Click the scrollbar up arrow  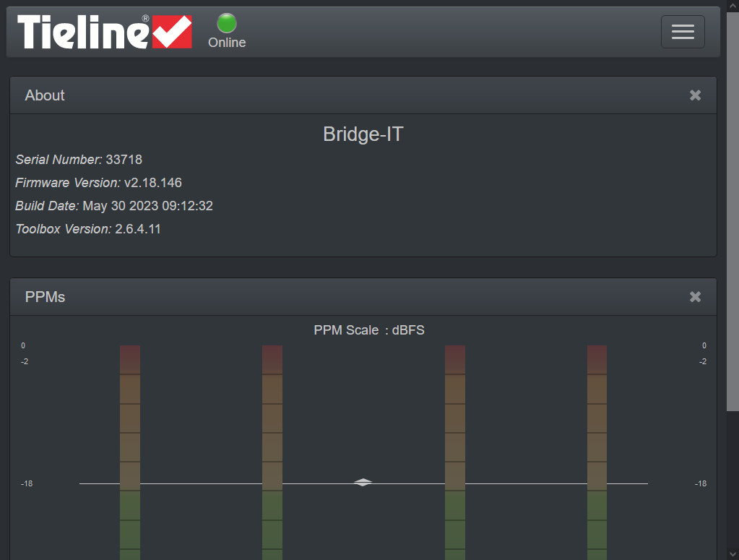733,6
